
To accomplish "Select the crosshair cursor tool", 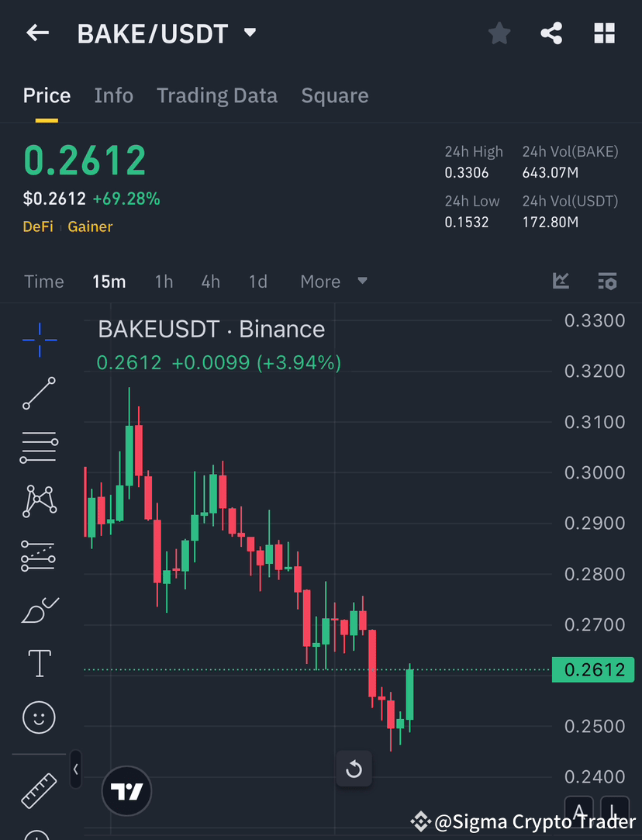I will coord(39,340).
